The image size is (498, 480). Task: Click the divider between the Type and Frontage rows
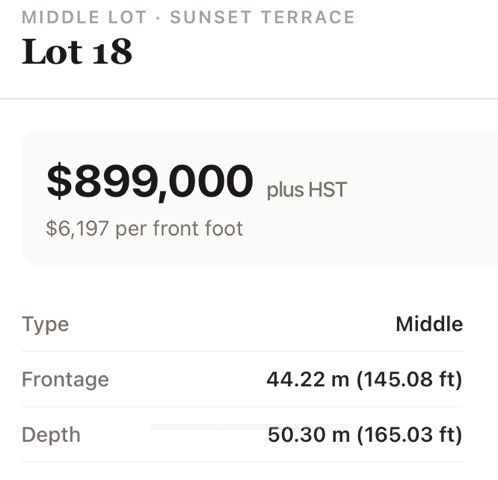tap(243, 351)
